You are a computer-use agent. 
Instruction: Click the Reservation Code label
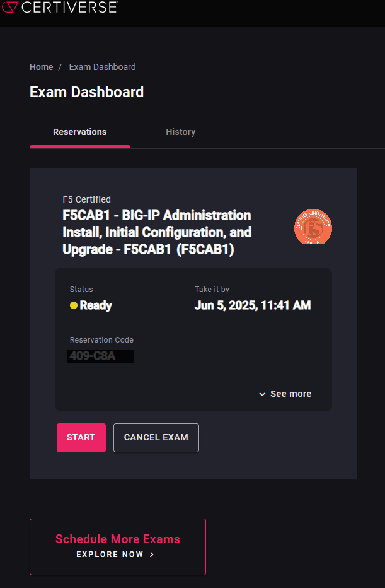(x=101, y=340)
